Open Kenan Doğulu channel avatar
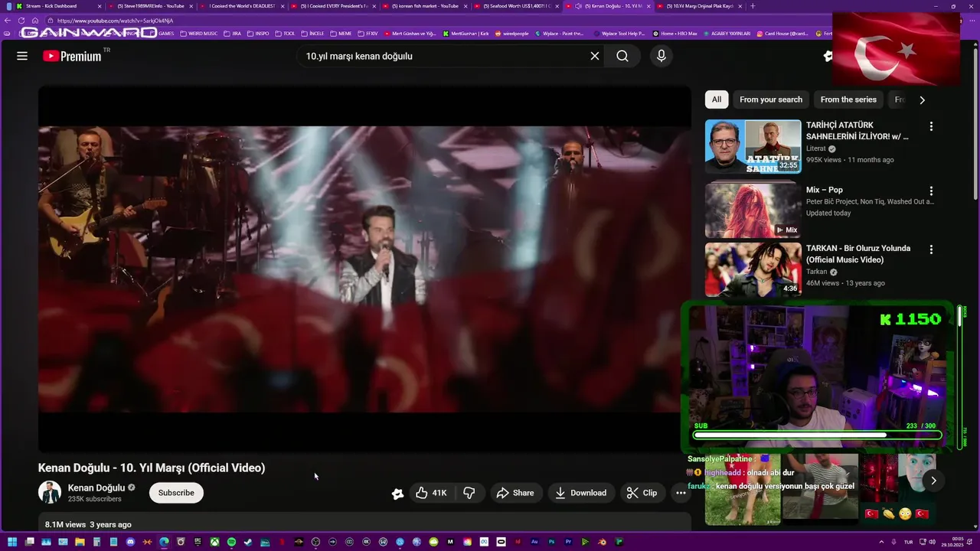 50,492
